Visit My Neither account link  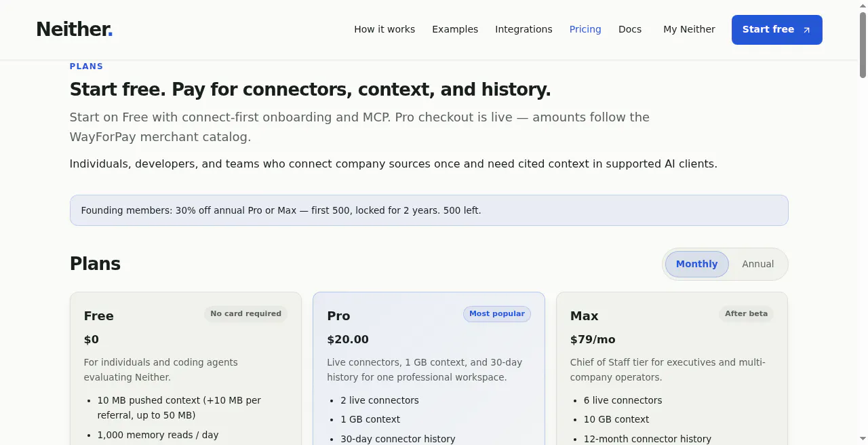689,29
